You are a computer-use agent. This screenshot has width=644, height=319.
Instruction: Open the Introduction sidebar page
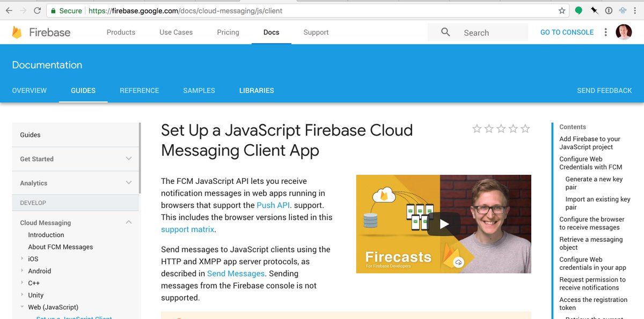[x=46, y=235]
